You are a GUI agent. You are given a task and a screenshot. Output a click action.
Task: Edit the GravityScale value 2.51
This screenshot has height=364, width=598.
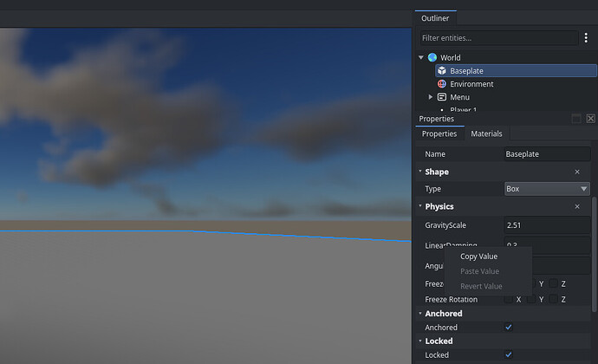coord(547,225)
